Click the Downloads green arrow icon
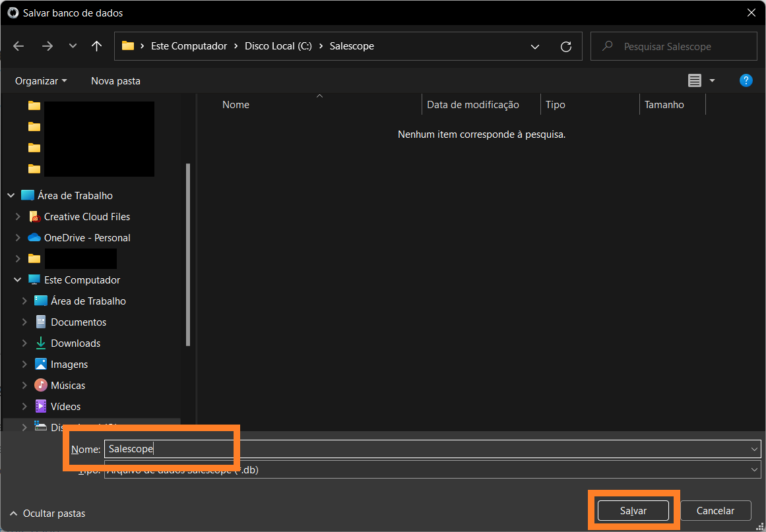The width and height of the screenshot is (766, 532). [x=41, y=343]
